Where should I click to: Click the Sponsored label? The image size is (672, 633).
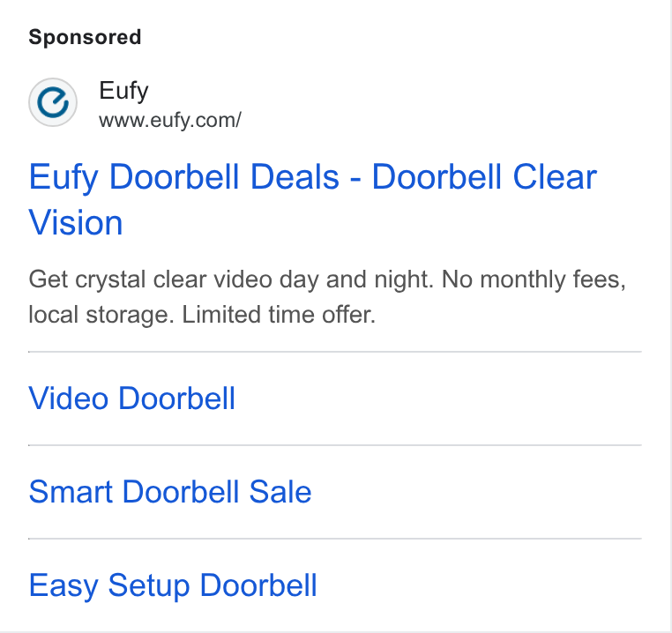click(x=85, y=37)
